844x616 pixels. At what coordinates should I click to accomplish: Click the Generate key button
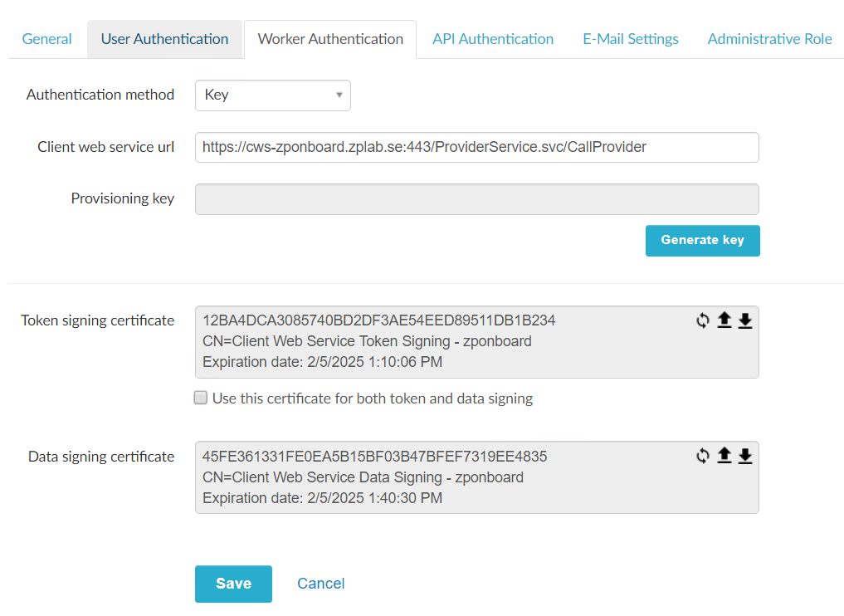(x=702, y=241)
